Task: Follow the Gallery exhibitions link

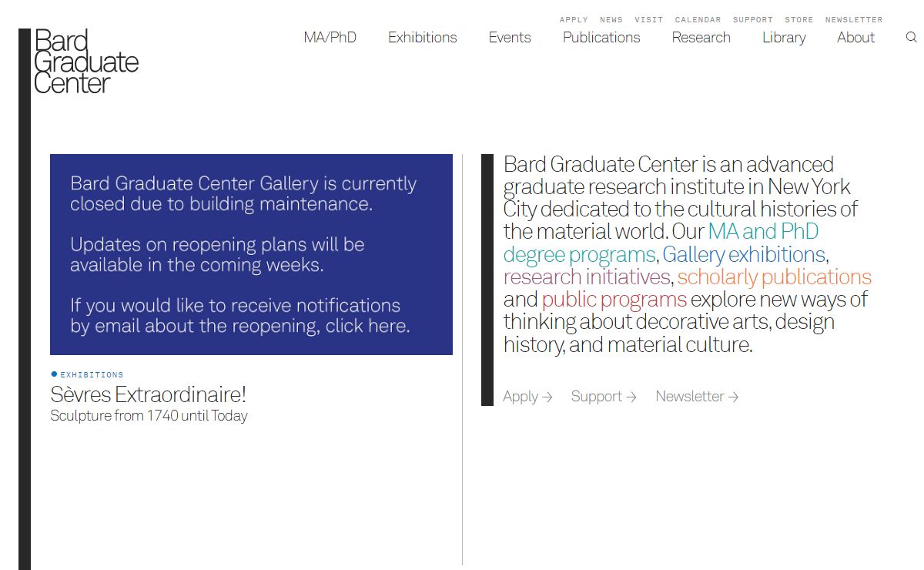Action: coord(744,254)
